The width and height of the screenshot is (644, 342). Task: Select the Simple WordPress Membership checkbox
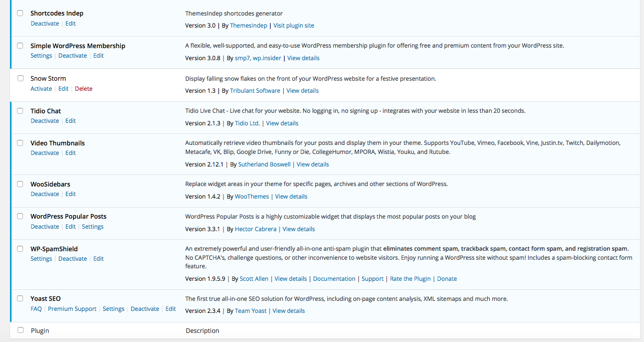point(21,46)
